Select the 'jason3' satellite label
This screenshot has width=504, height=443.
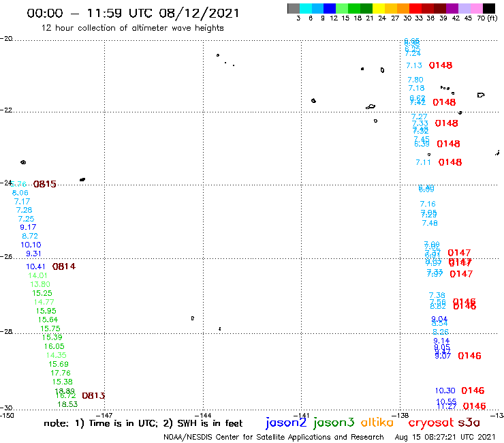334,423
